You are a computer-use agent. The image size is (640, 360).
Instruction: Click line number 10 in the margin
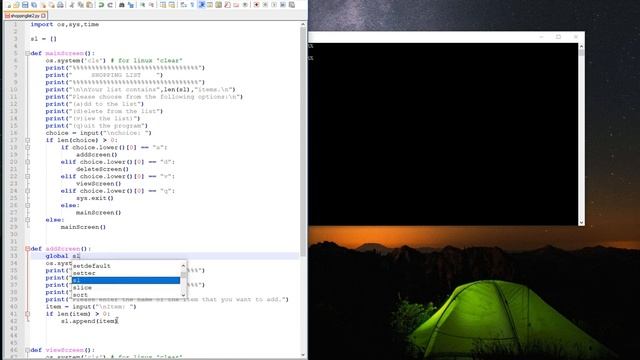point(13,89)
